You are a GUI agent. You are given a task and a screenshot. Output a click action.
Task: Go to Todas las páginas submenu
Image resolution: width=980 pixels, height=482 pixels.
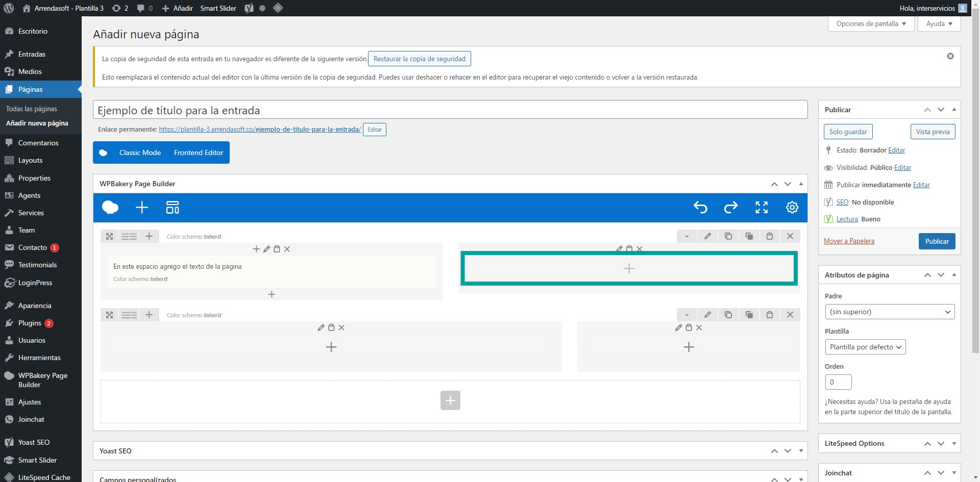(x=32, y=109)
